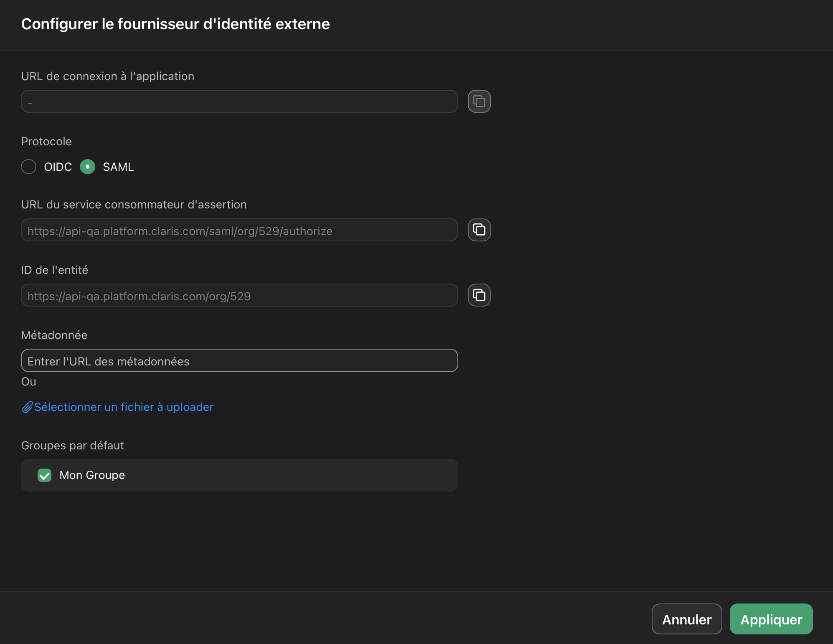833x644 pixels.
Task: Select the SAML protocol
Action: coord(88,167)
